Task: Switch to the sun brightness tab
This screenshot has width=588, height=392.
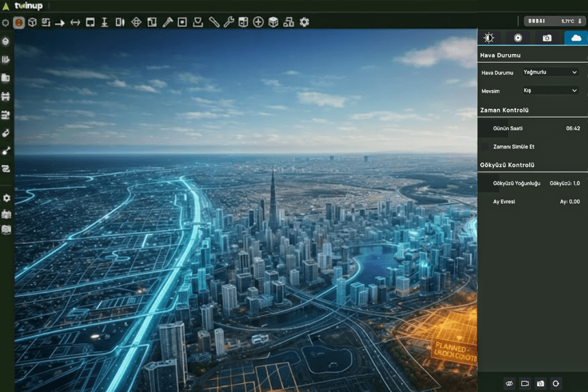Action: point(489,38)
